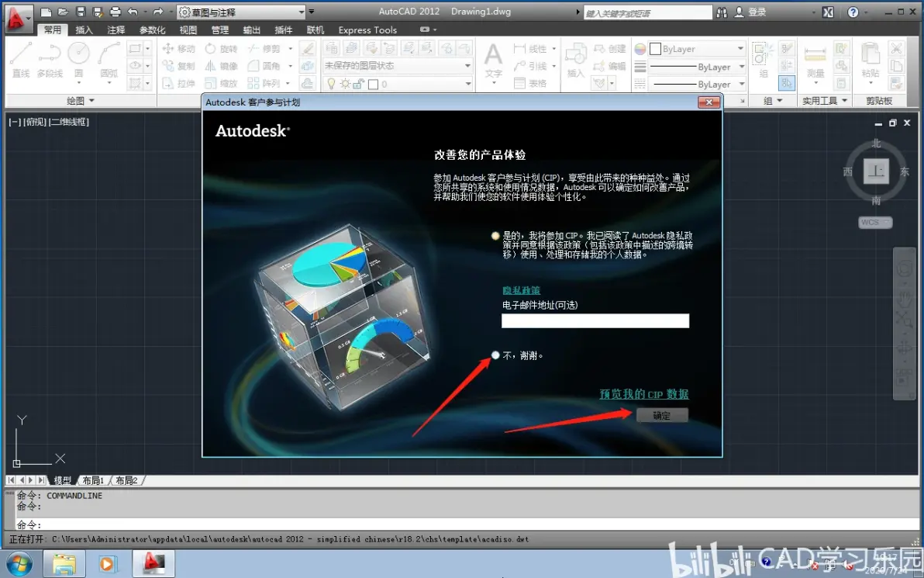Click the Plot printer icon
924x578 pixels.
click(x=115, y=12)
